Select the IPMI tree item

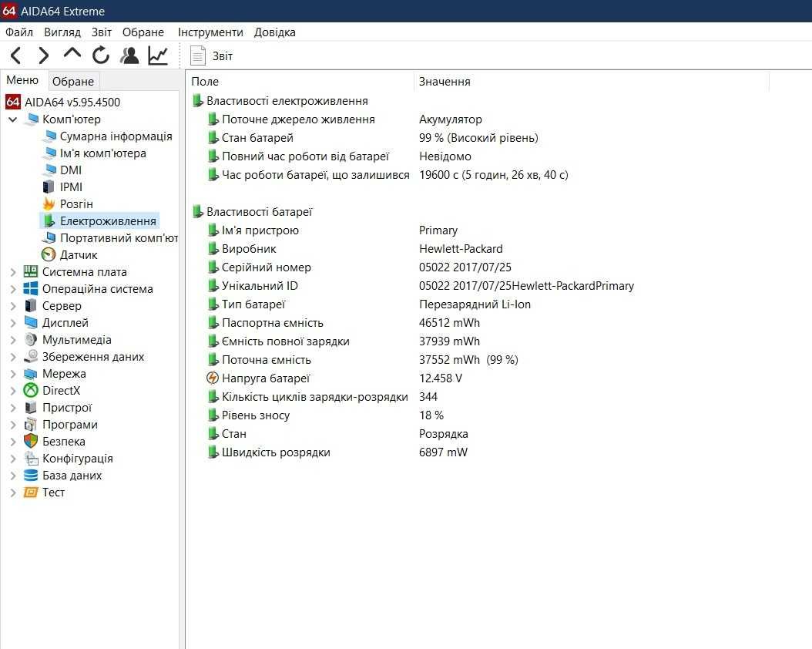click(72, 187)
